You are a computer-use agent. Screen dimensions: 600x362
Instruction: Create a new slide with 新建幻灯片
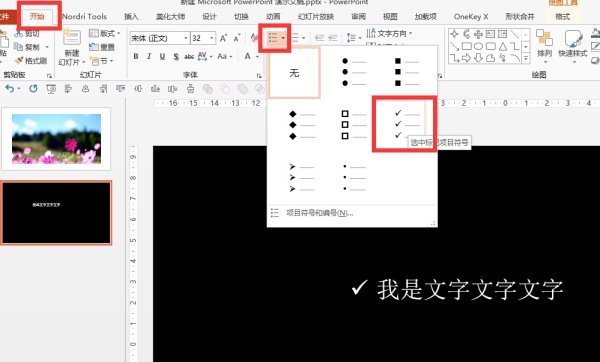72,48
